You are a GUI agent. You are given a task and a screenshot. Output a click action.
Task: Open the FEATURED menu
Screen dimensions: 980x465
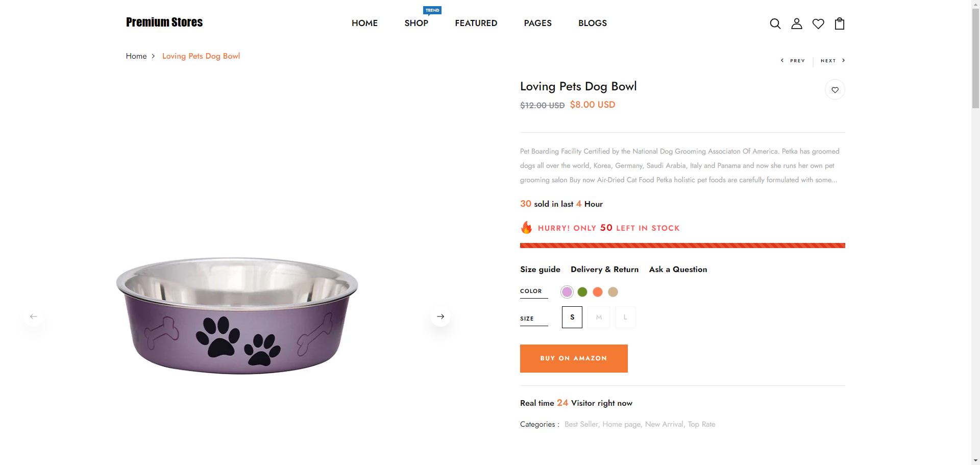coord(476,23)
